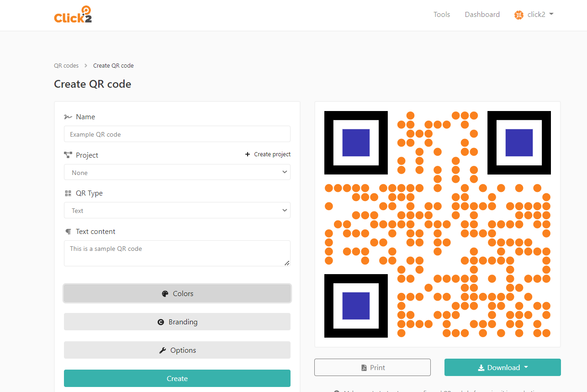Click the PDF icon on Print
Viewport: 587px width, 392px height.
pyautogui.click(x=364, y=368)
